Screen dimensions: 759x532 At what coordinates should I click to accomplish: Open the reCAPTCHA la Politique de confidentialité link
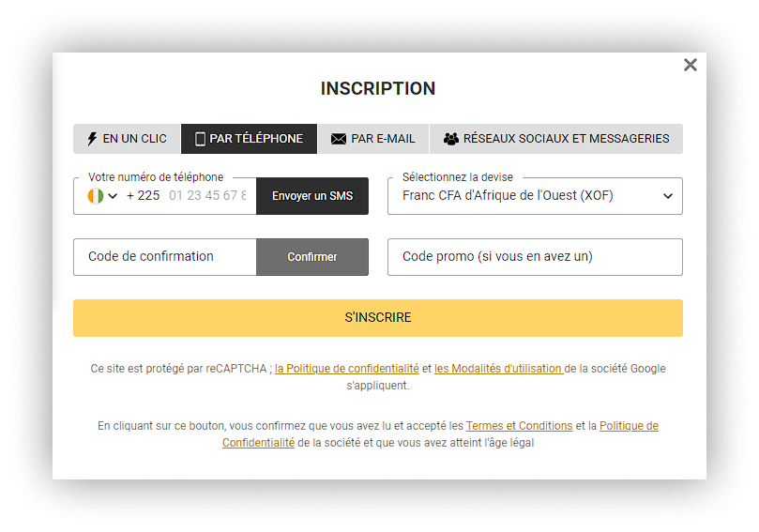click(347, 369)
